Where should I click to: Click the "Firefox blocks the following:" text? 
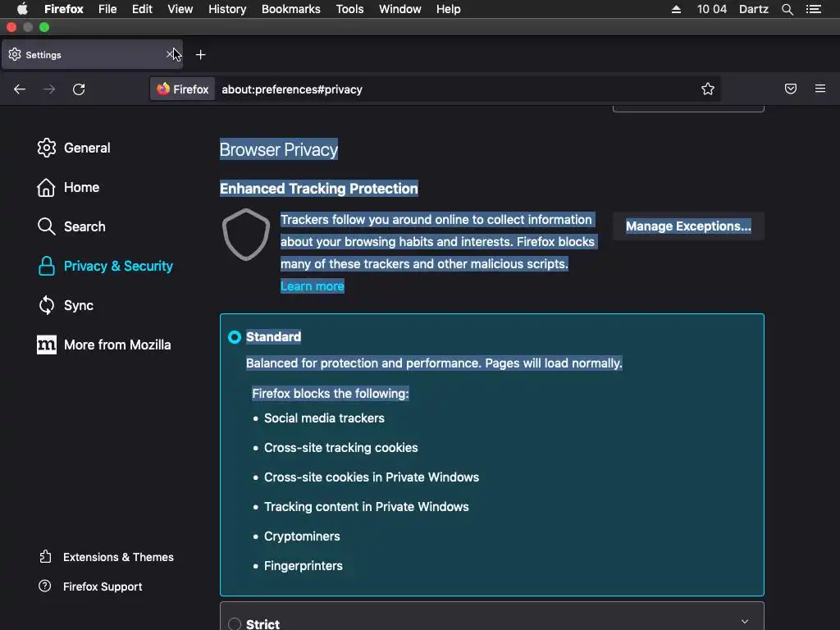tap(331, 394)
